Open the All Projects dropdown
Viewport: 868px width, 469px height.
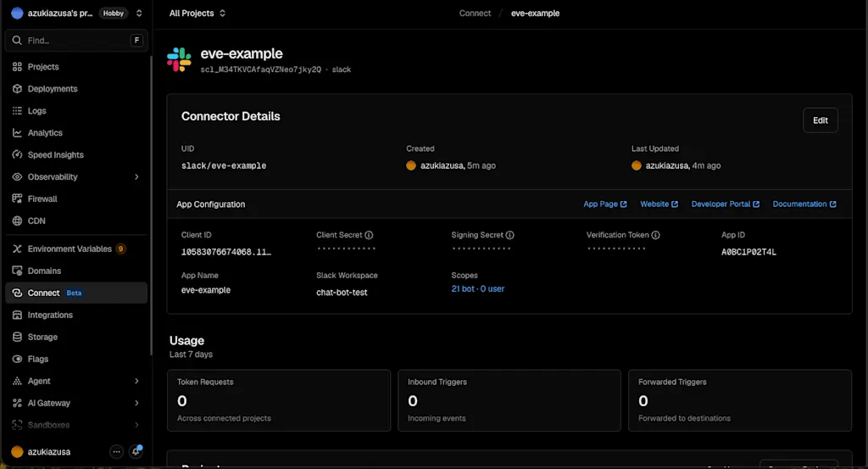coord(197,14)
